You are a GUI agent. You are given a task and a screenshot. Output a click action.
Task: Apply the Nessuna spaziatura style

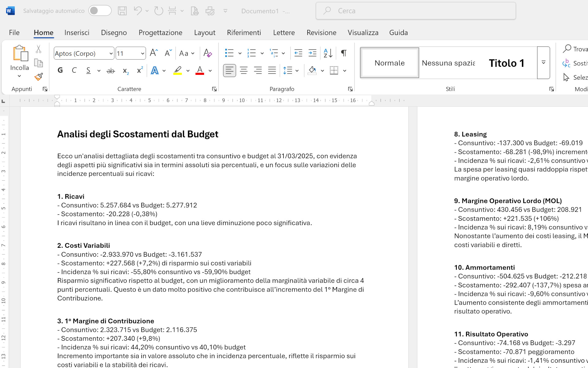[449, 63]
